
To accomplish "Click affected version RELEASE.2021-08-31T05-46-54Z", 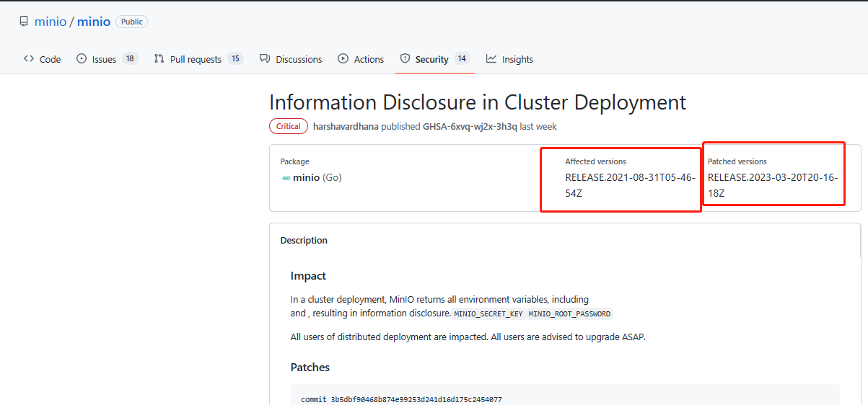I will click(630, 185).
